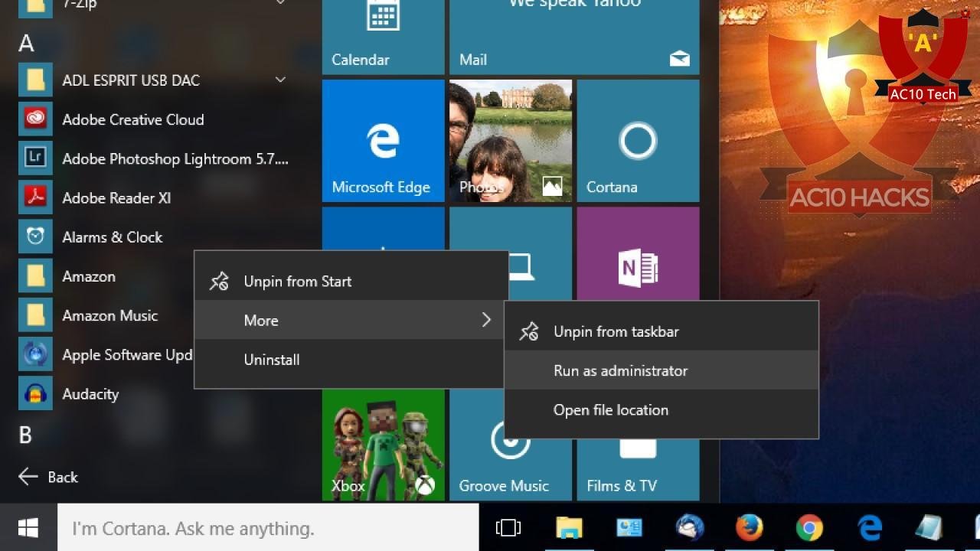Click the Firefox taskbar icon
980x551 pixels.
[x=749, y=527]
